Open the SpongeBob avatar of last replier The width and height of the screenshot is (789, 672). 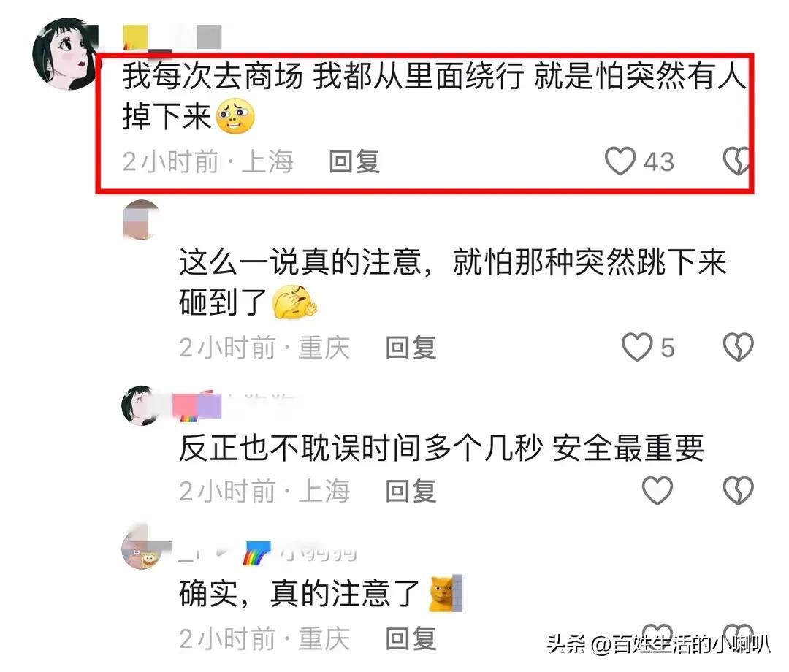142,550
